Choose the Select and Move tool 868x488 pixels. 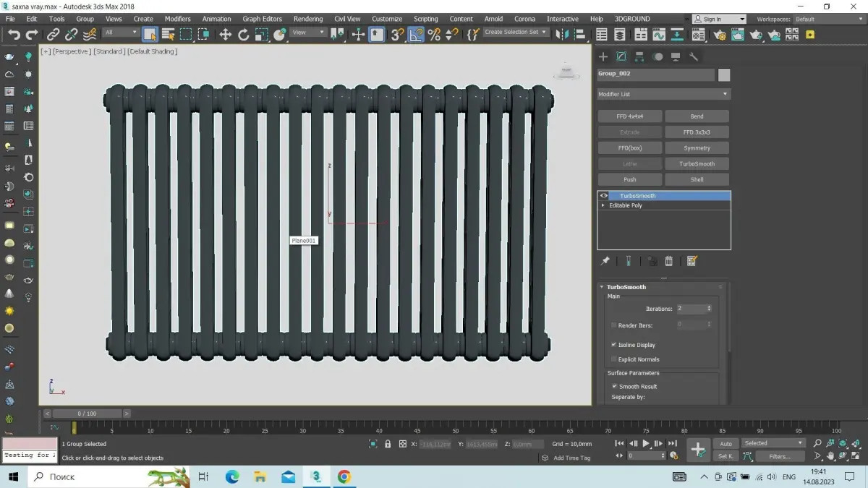[225, 34]
